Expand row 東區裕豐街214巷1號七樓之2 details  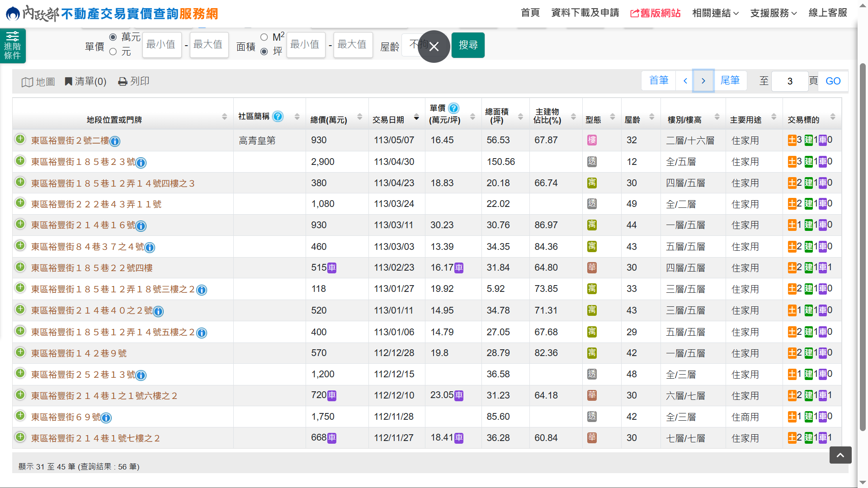click(x=20, y=437)
